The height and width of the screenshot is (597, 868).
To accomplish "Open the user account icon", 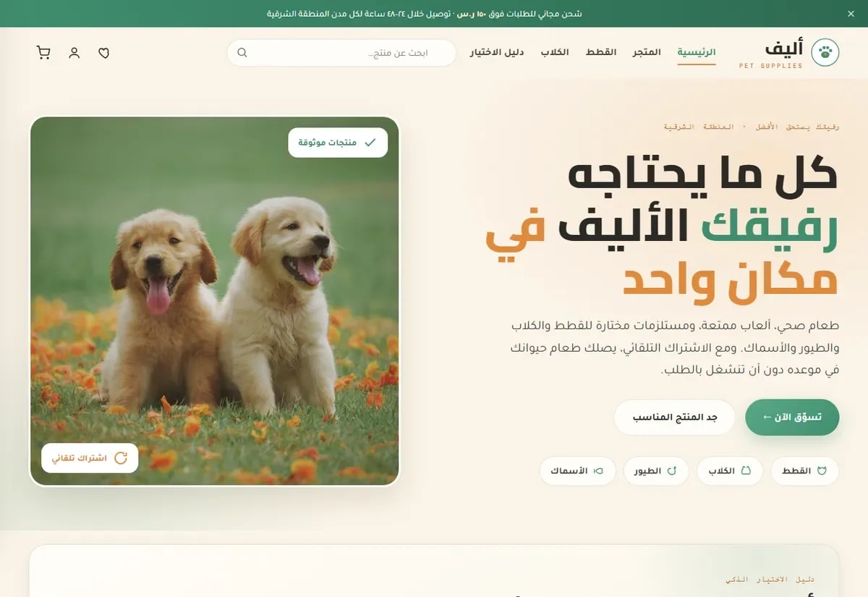I will (74, 53).
